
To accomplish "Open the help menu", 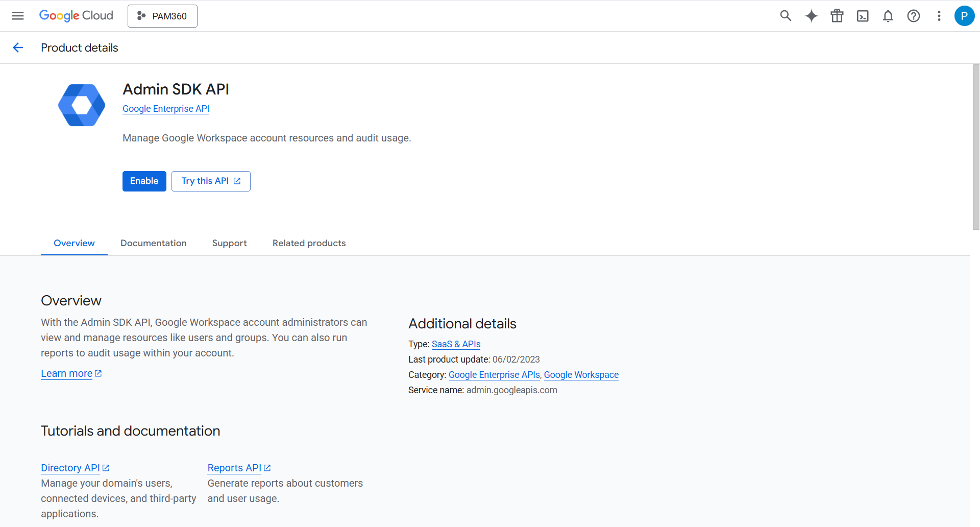I will 914,16.
